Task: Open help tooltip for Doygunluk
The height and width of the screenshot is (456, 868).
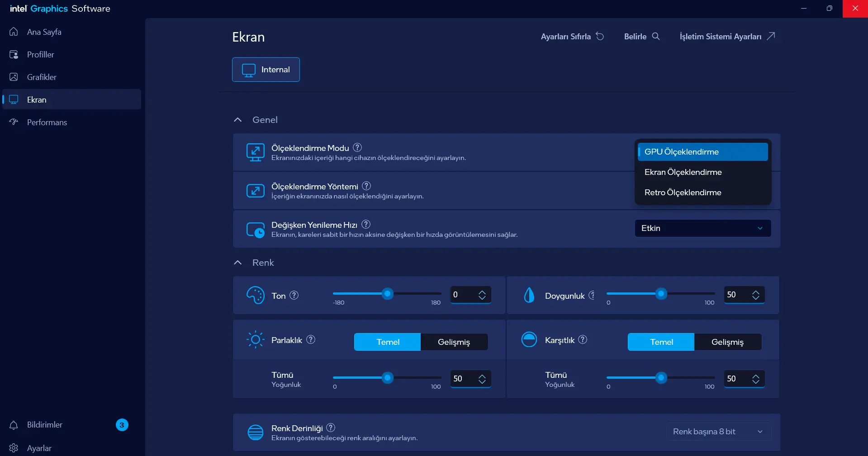Action: pos(592,295)
